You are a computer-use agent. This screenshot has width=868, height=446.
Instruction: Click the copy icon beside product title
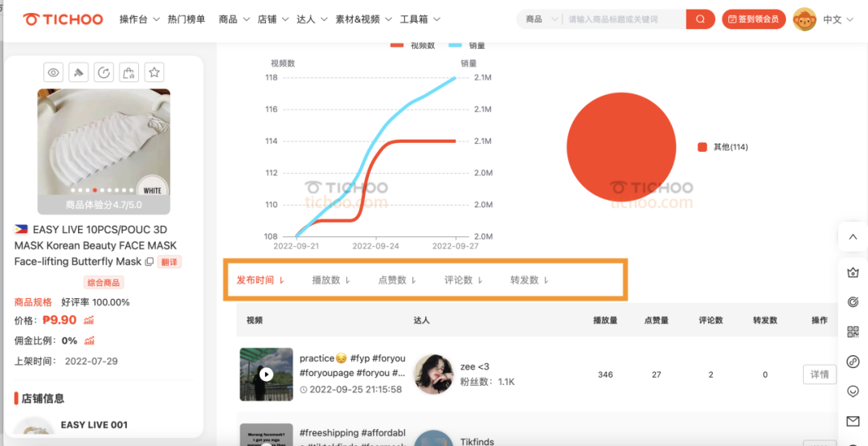pos(149,262)
